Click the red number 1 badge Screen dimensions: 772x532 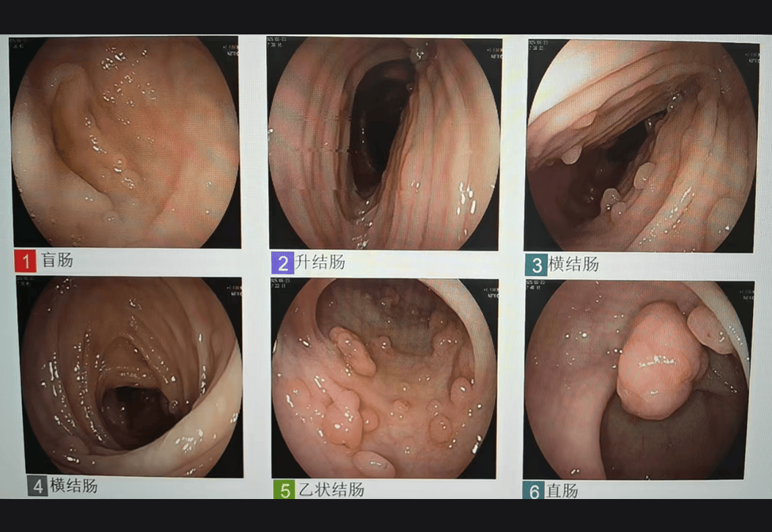(x=25, y=261)
